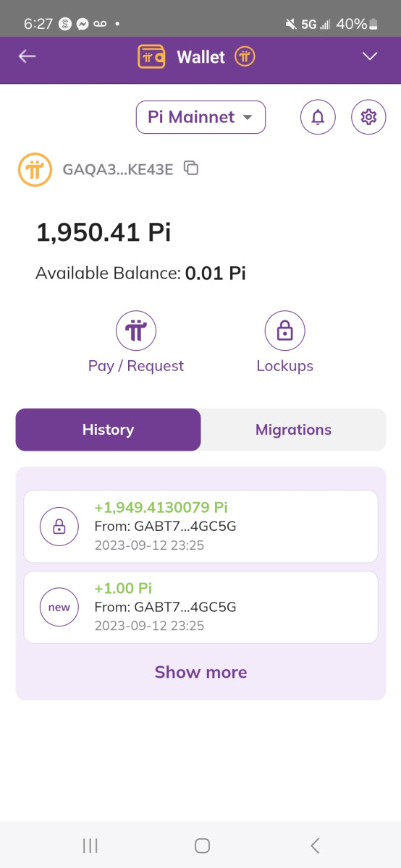Viewport: 401px width, 868px height.
Task: Tap orange Pi logo beside wallet address
Action: coord(35,170)
